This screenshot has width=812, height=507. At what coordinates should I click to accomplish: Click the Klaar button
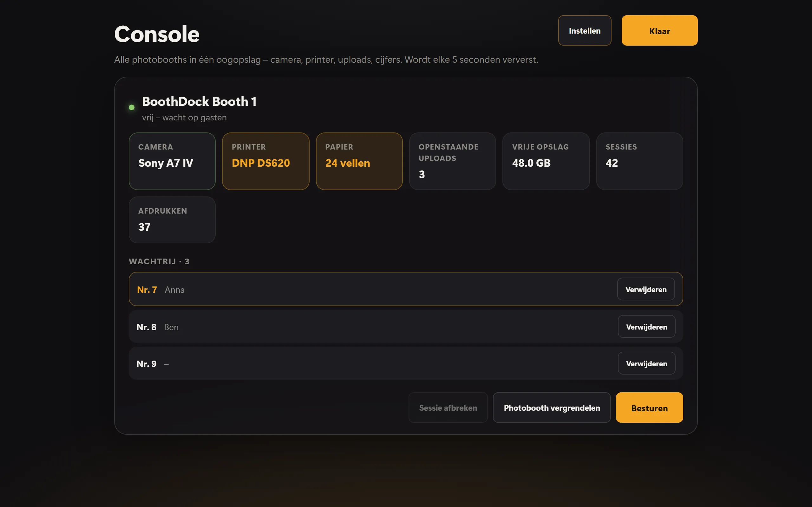659,30
